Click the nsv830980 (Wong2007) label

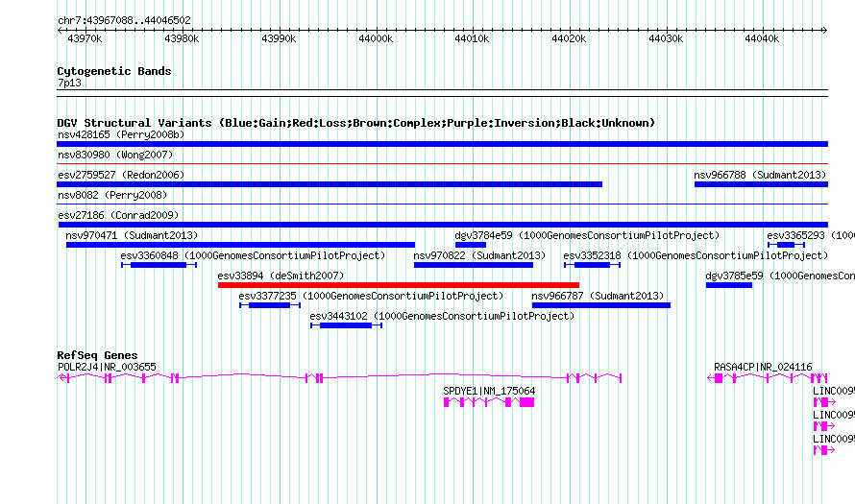coord(115,155)
